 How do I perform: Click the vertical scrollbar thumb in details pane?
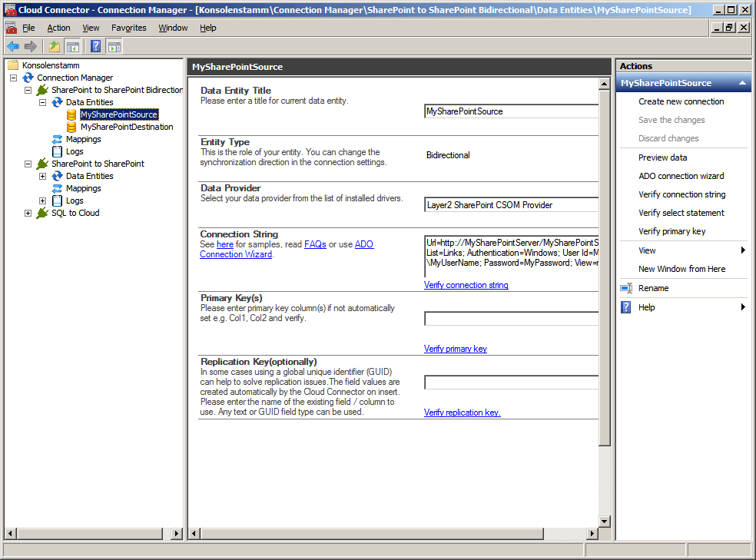(604, 267)
